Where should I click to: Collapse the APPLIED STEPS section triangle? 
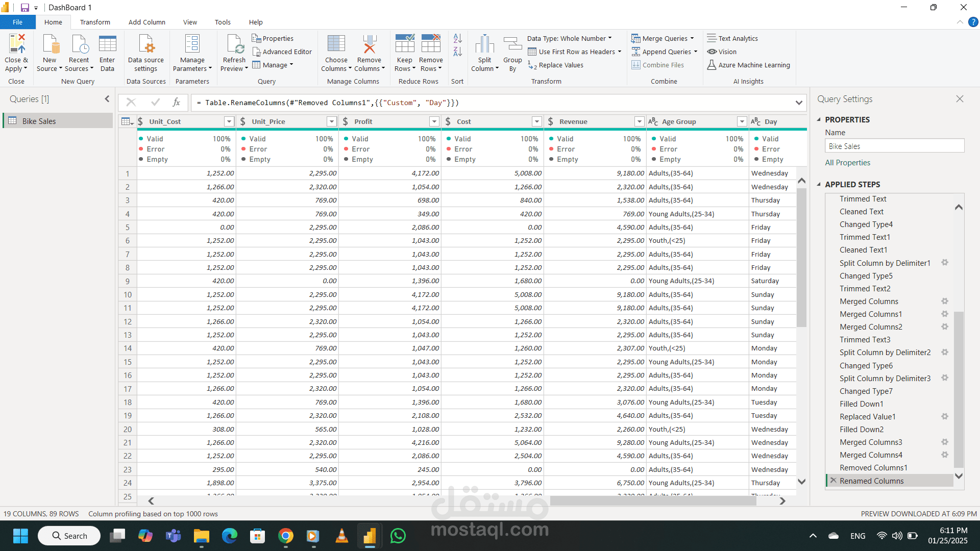[x=819, y=184]
